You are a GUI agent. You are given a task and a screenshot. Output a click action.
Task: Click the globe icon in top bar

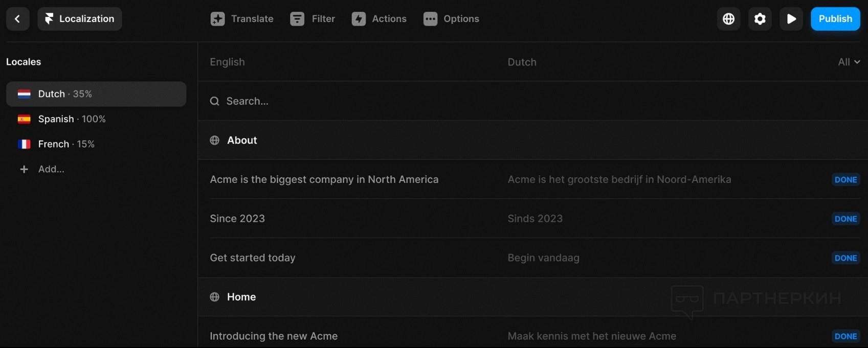click(728, 19)
